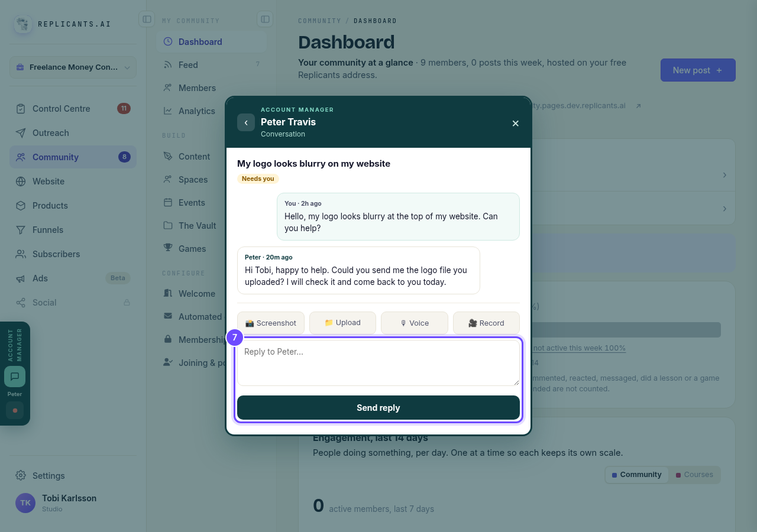The width and height of the screenshot is (757, 532).
Task: Switch engagement chart to Courses
Action: coord(694,475)
